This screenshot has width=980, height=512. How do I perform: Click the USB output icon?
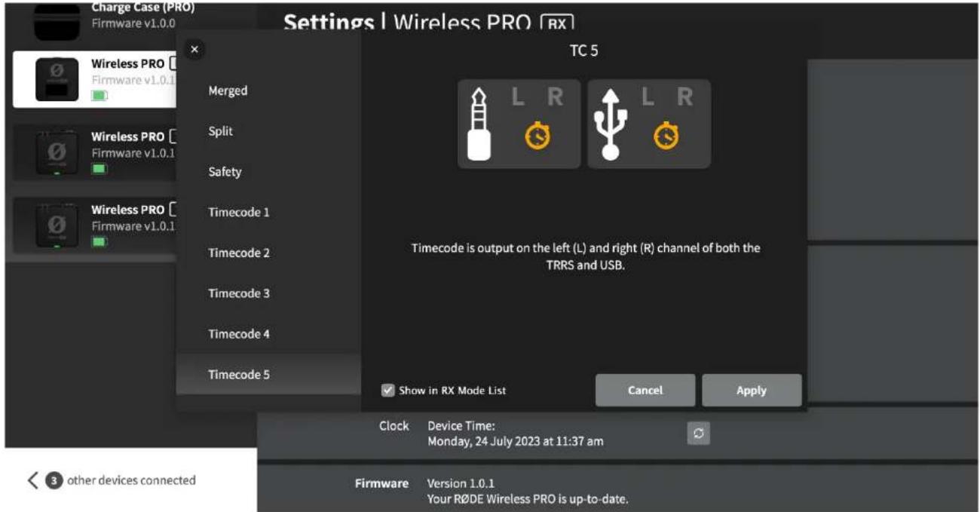pyautogui.click(x=610, y=124)
